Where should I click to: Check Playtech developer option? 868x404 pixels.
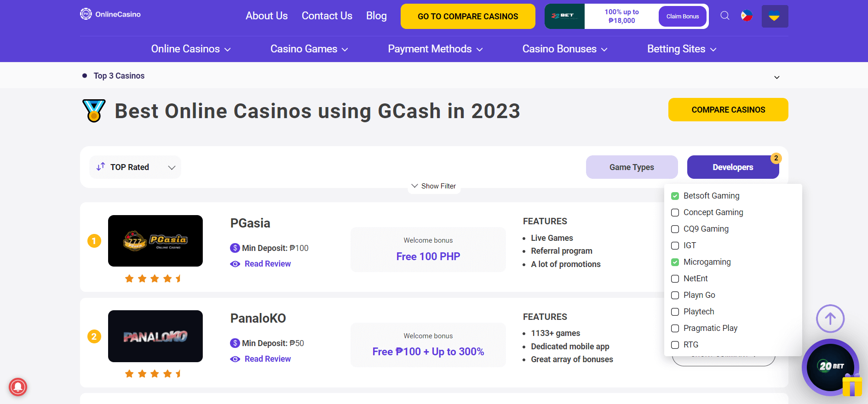[675, 312]
